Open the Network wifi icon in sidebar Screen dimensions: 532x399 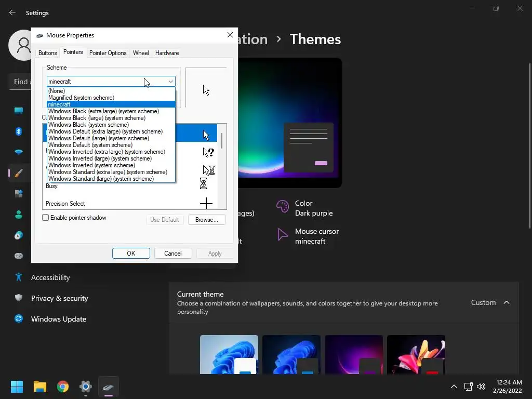pyautogui.click(x=19, y=152)
